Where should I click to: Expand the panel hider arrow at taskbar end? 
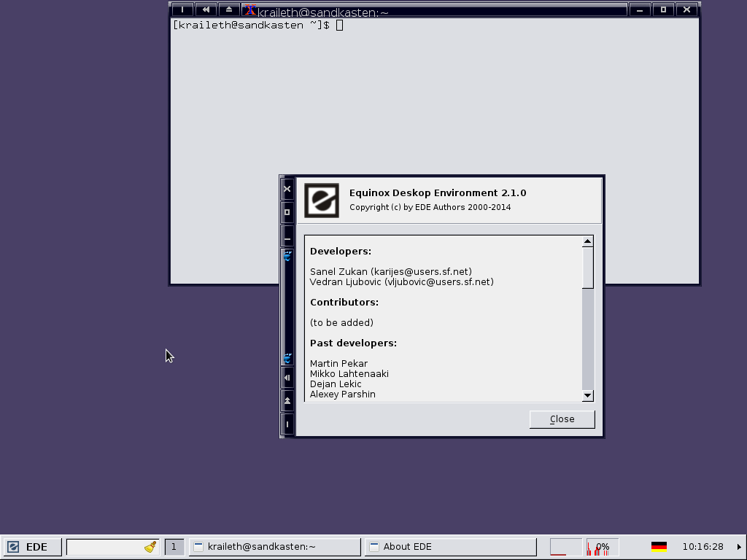[739, 547]
